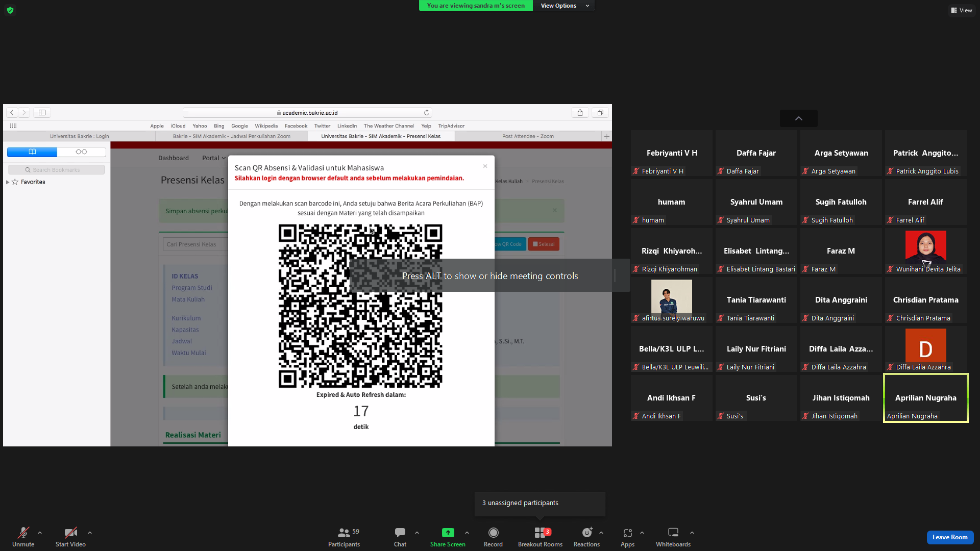This screenshot has height=551, width=980.
Task: Click Daffa Fajar's muted mic icon
Action: pos(721,171)
